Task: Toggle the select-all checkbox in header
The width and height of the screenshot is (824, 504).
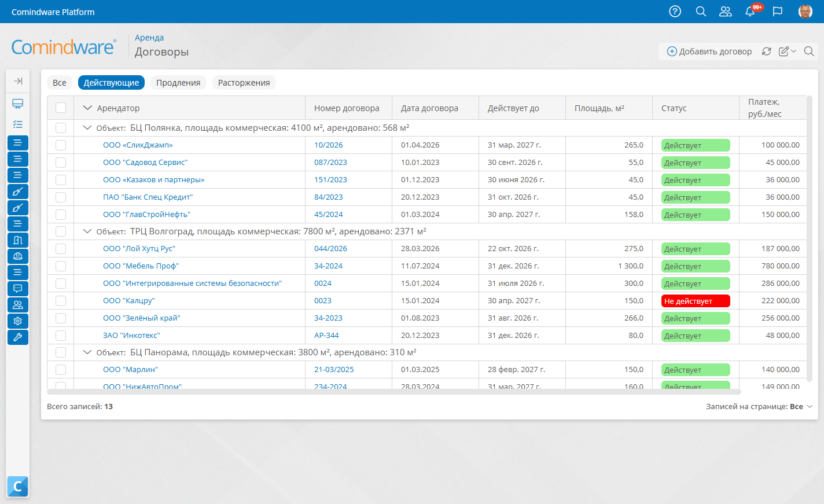Action: [x=61, y=108]
